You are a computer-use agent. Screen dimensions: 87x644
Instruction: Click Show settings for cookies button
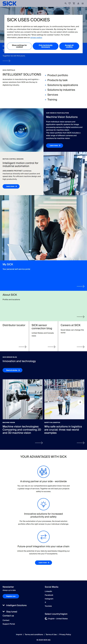coord(19,46)
